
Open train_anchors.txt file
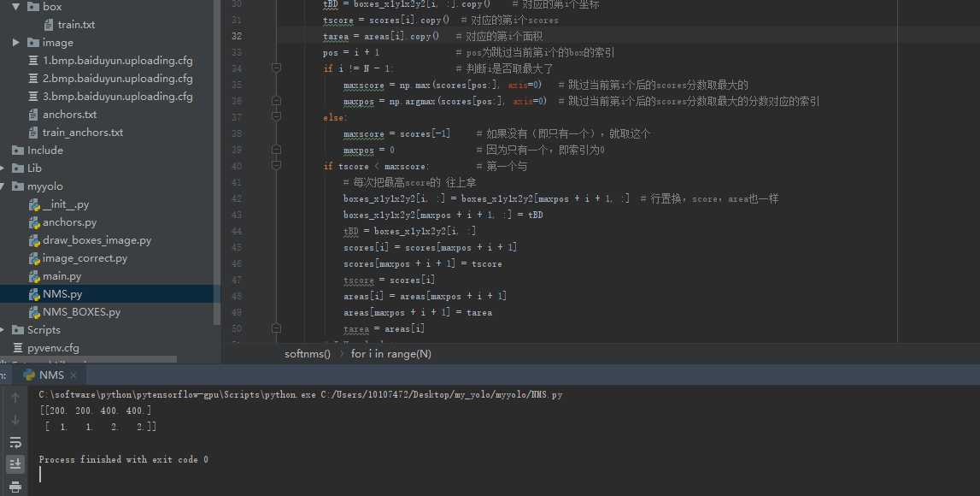tap(83, 133)
